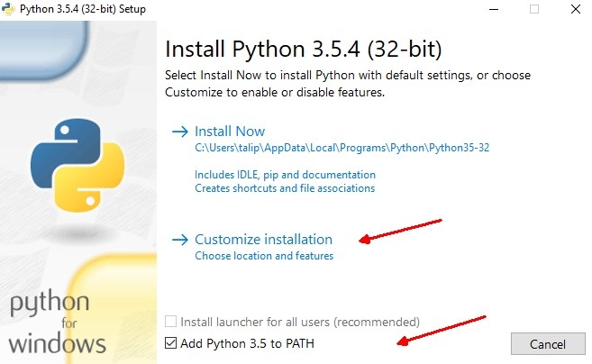Start the install with the Install Now link
This screenshot has width=592, height=364.
pos(230,132)
